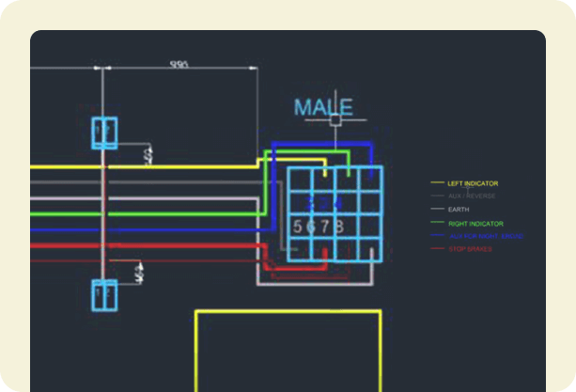Select the RIGHT INDICATOR legend entry
This screenshot has height=392, width=576.
(x=475, y=223)
